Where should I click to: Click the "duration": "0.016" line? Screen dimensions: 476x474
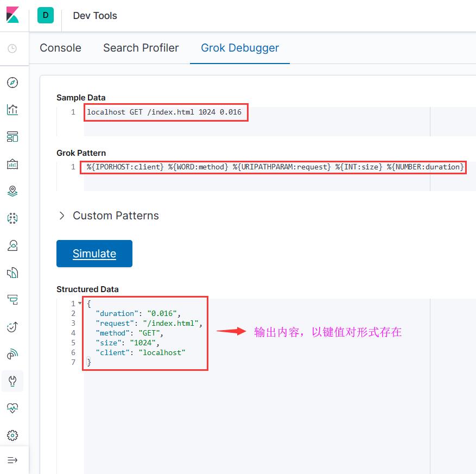pos(138,313)
